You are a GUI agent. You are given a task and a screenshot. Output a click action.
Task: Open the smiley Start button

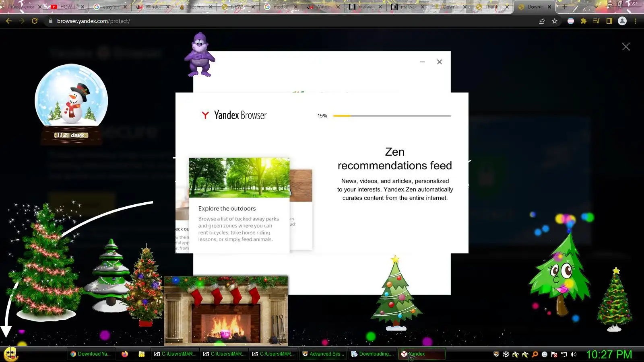point(10,354)
